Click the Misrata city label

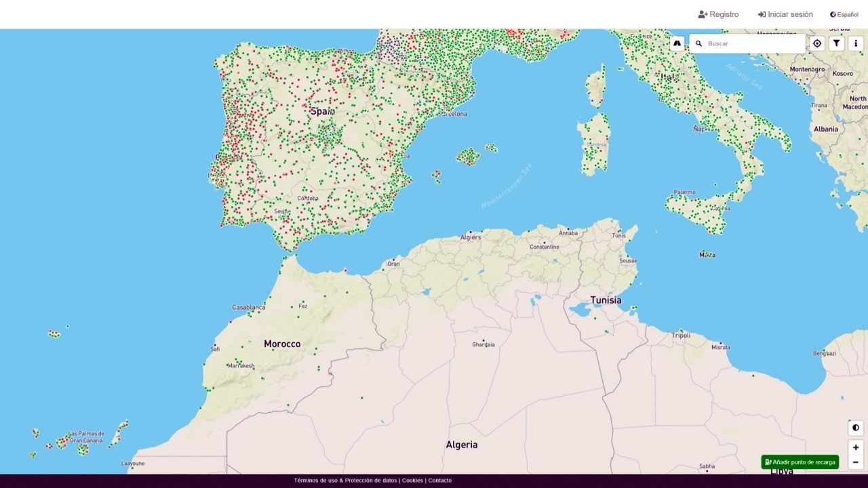tap(721, 347)
